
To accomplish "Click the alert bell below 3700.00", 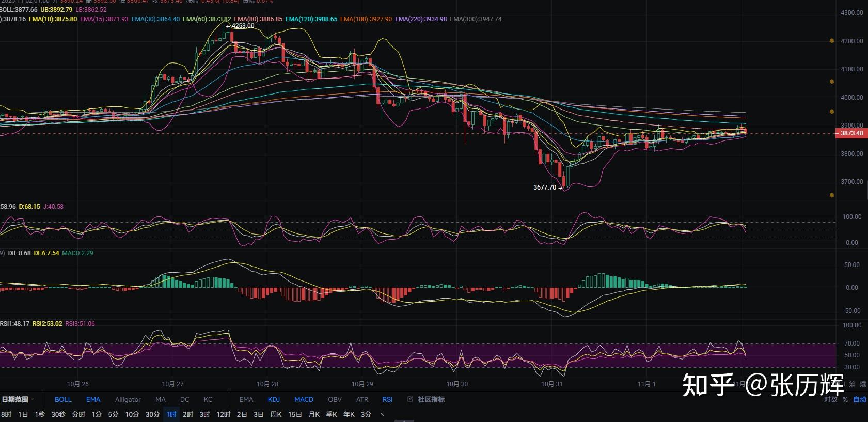I will (x=831, y=195).
